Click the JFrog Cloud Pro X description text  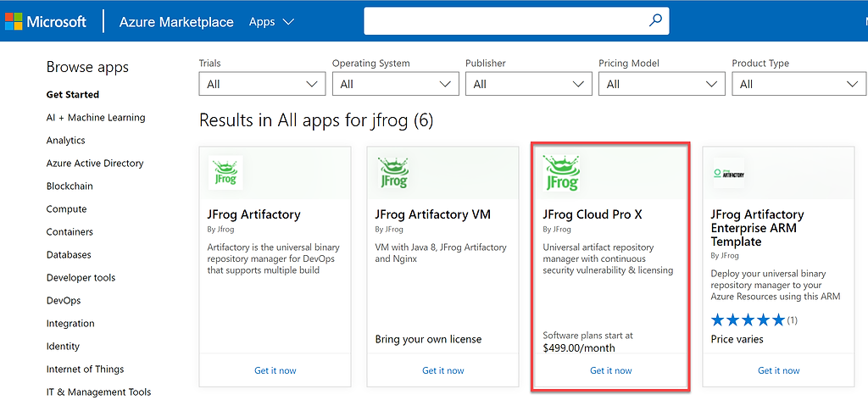coord(608,258)
